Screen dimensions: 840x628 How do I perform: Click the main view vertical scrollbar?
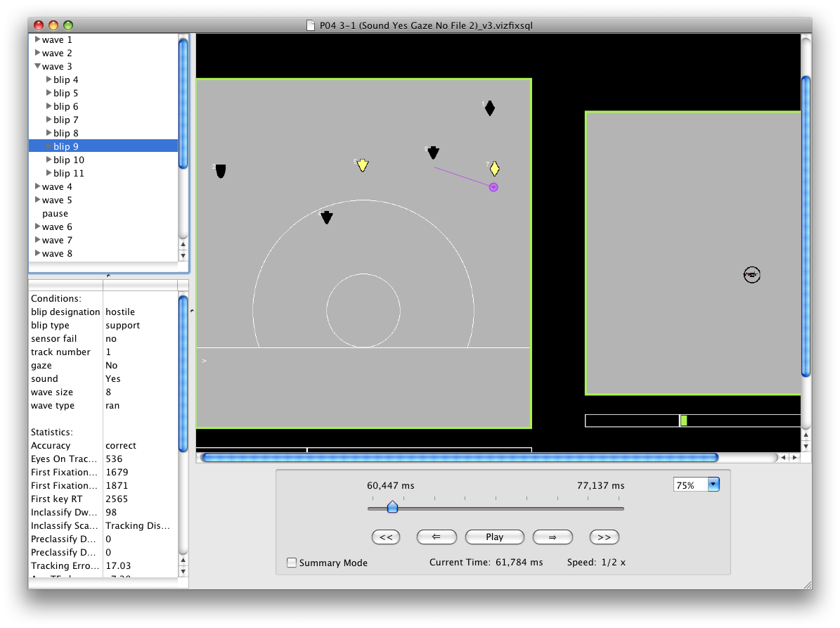coord(806,226)
